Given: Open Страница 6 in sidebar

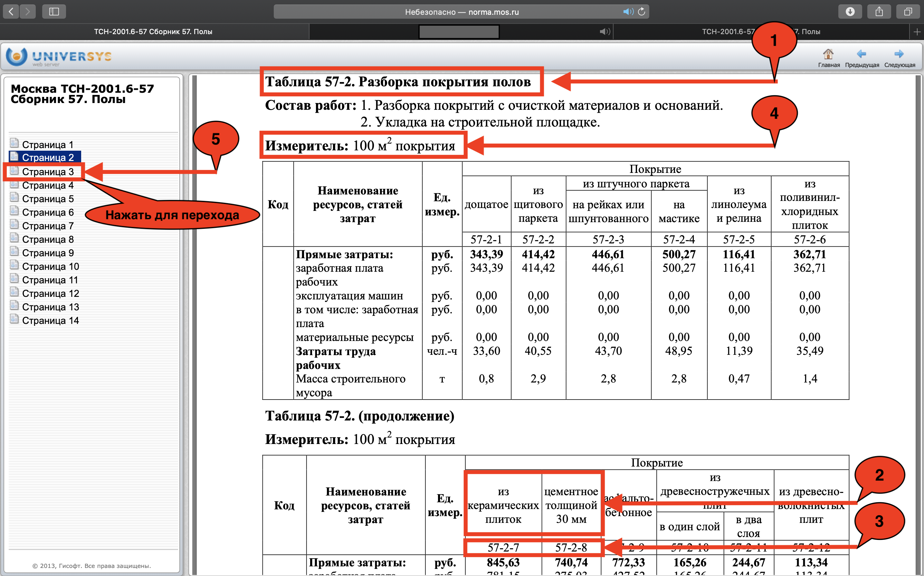Looking at the screenshot, I should click(48, 212).
